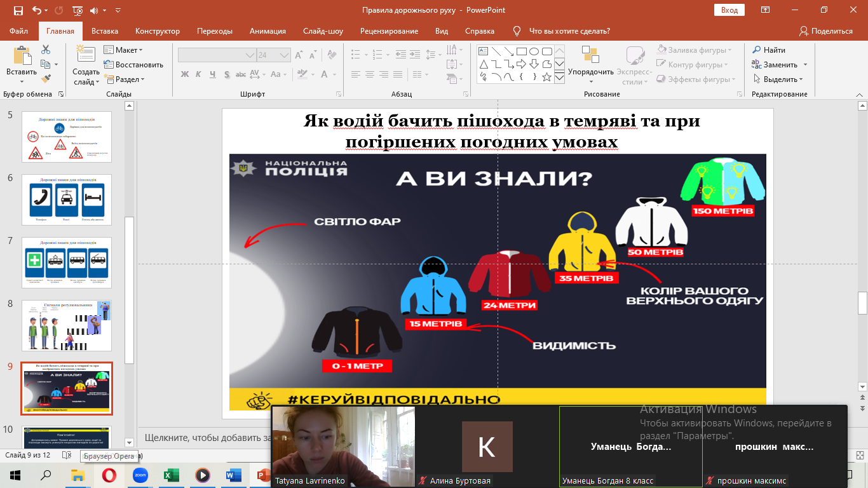Center text in the paragraph group
Screen dimensions: 868x488
pos(369,74)
